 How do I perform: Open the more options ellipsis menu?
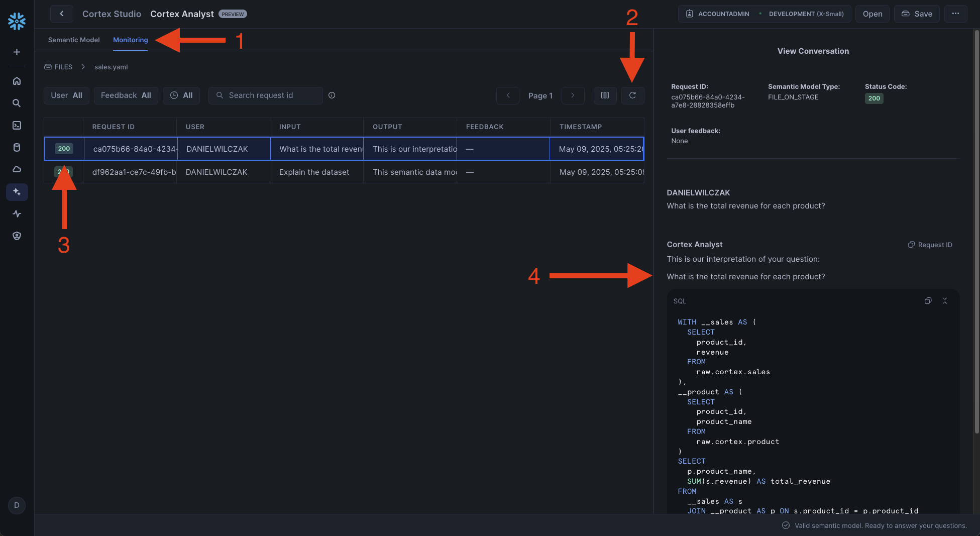(955, 14)
